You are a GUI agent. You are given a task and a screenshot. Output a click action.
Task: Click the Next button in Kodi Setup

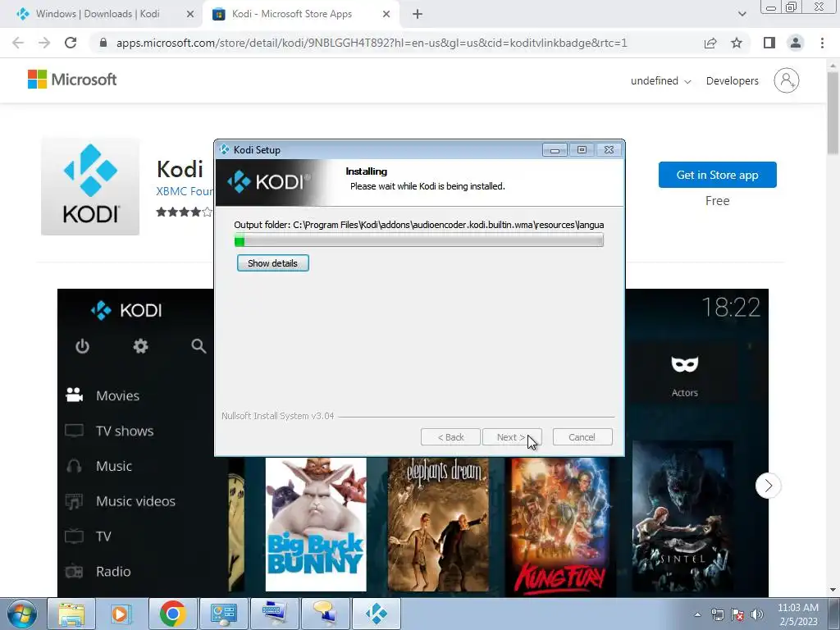(x=512, y=437)
